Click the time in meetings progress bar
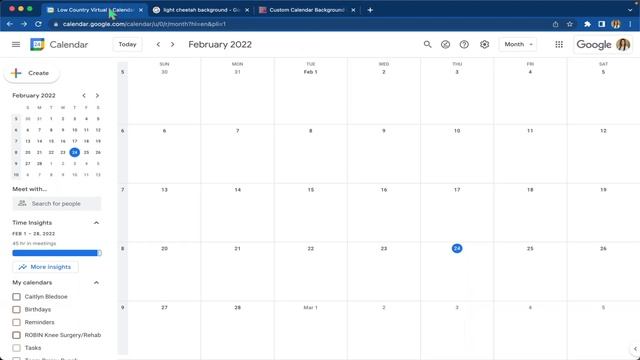 coord(57,253)
